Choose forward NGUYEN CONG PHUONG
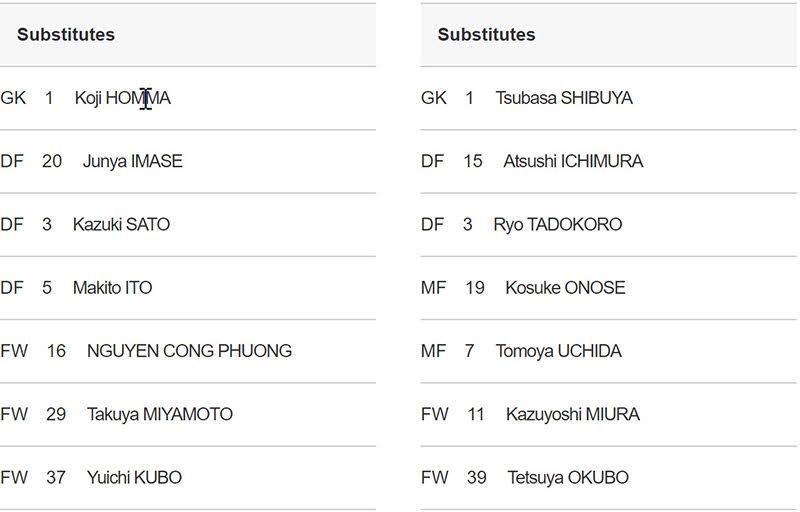800x512 pixels. point(189,351)
